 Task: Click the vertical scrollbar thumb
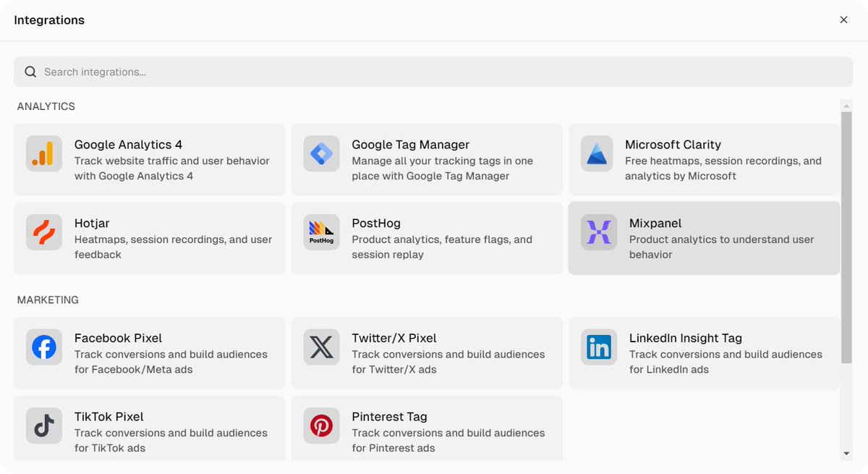coord(846,237)
